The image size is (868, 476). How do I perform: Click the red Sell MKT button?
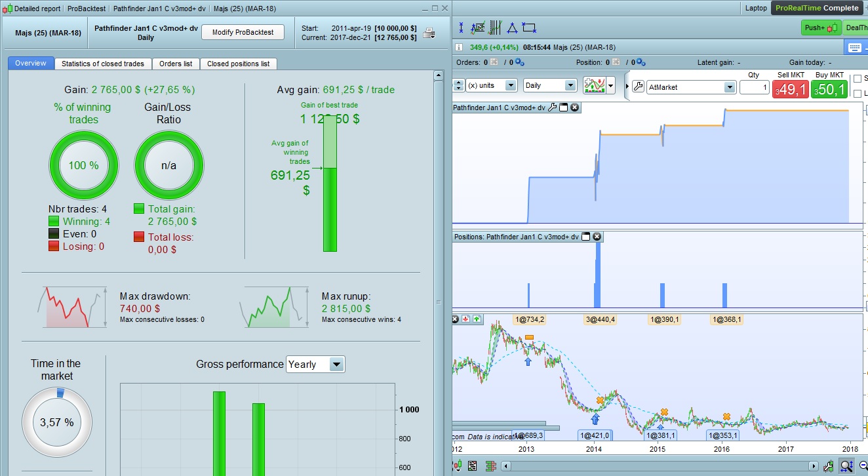[791, 89]
